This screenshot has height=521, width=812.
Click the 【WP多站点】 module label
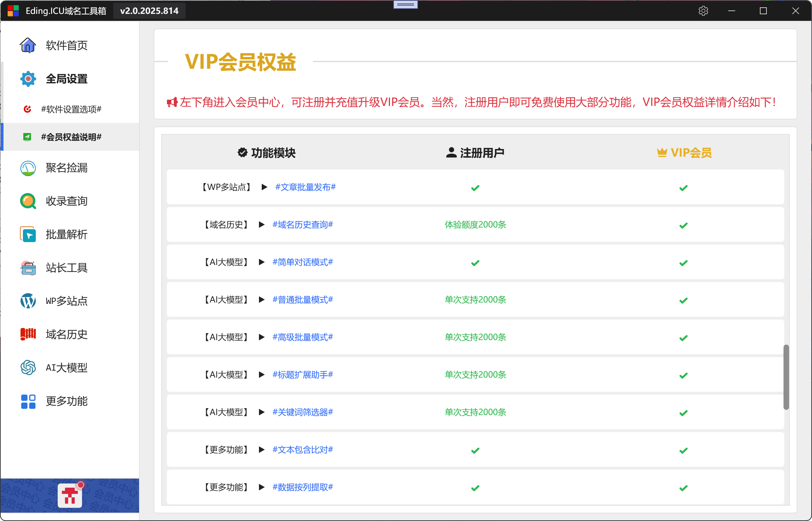pyautogui.click(x=227, y=187)
